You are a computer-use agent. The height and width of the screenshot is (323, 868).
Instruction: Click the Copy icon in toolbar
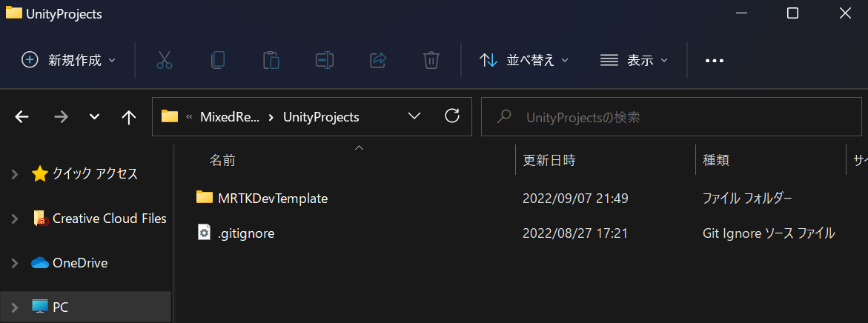(x=218, y=60)
